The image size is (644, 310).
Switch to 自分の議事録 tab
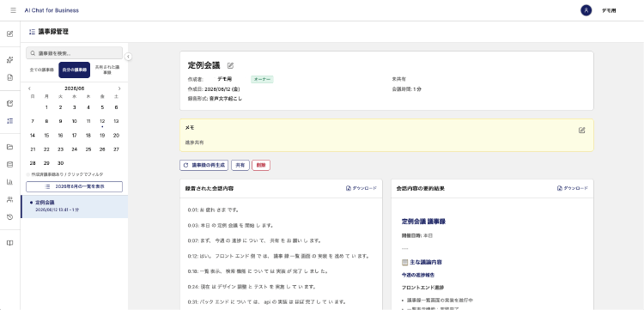(75, 70)
